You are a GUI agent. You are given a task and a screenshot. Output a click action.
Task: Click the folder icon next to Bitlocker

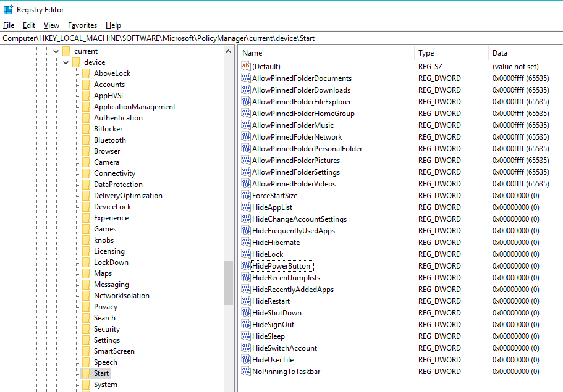86,129
